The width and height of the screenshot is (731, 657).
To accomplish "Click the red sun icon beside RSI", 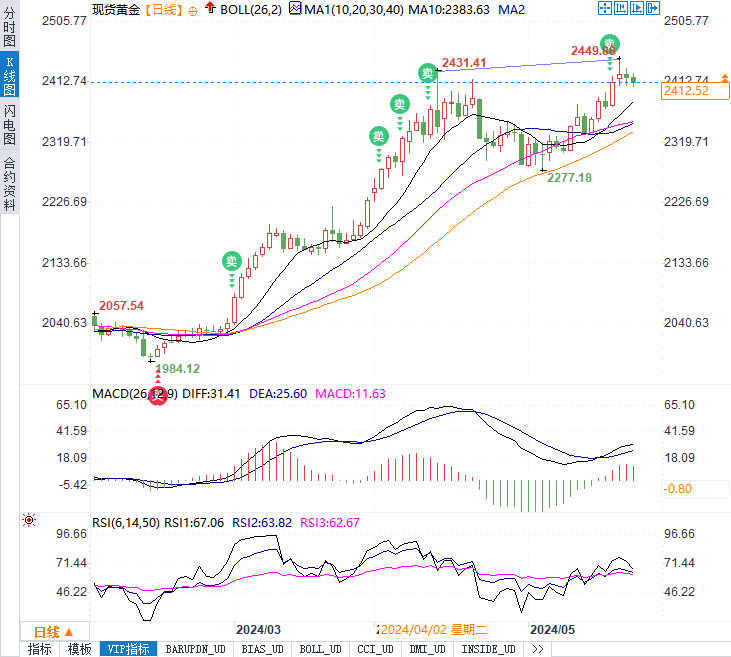I will [x=29, y=520].
